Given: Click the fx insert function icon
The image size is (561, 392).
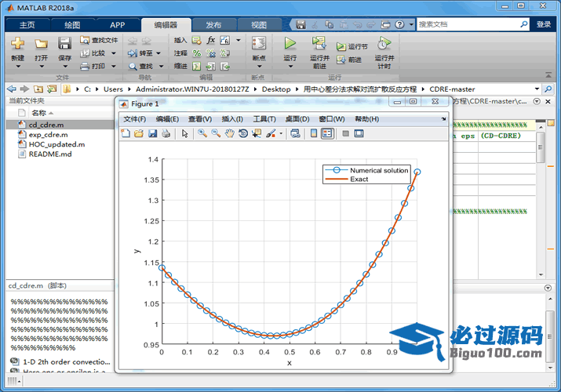Looking at the screenshot, I should point(211,40).
